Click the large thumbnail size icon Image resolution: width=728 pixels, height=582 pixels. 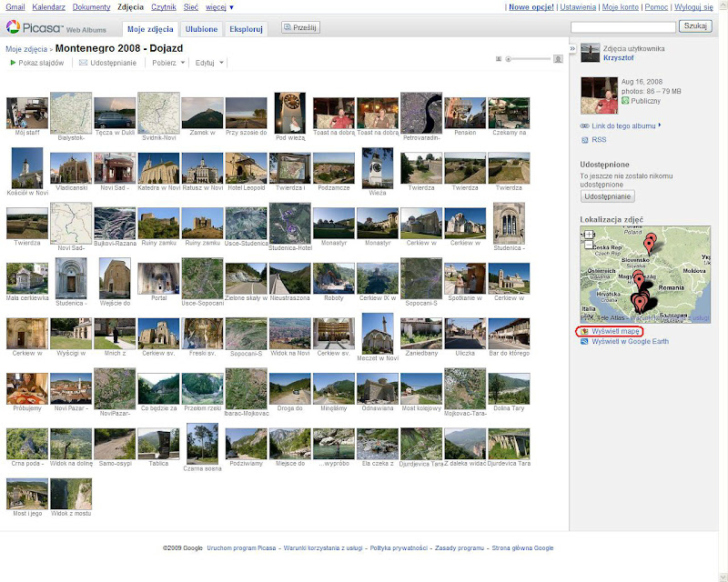[x=557, y=58]
